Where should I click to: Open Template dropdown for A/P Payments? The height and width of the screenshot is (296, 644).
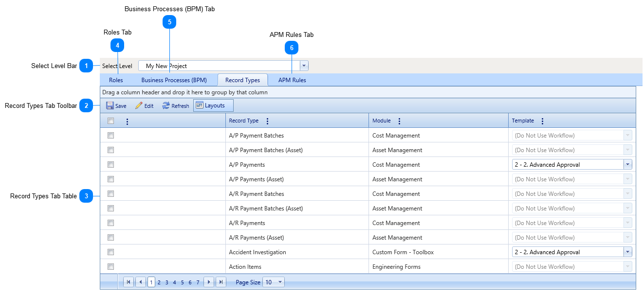click(x=628, y=164)
